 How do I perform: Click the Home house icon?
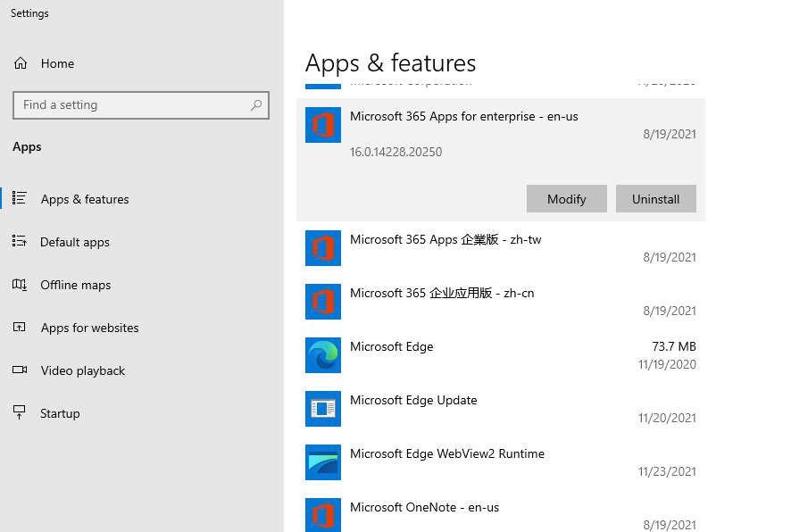coord(21,63)
